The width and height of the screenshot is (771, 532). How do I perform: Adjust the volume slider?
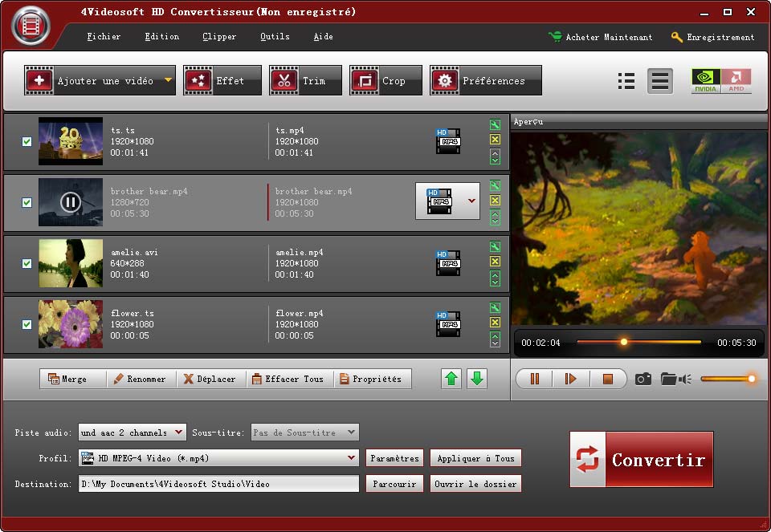point(727,379)
